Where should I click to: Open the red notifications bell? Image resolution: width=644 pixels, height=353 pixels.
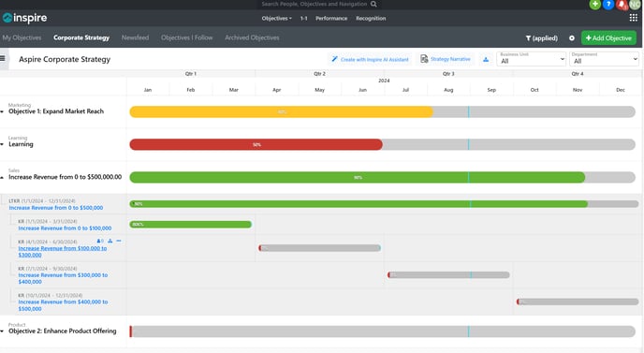(x=622, y=5)
